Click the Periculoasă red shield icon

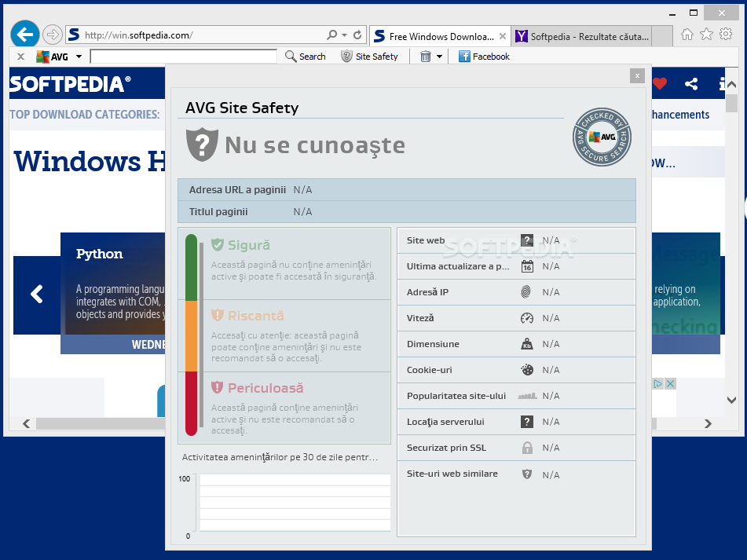click(218, 387)
